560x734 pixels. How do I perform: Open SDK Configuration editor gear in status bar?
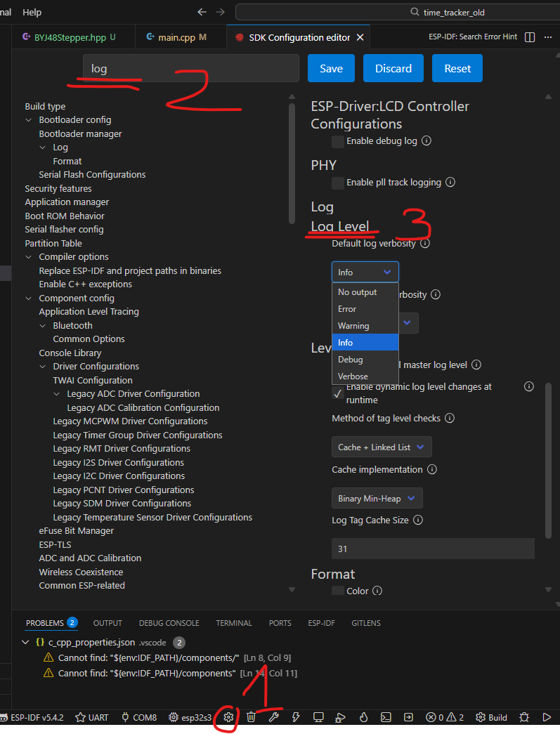point(228,717)
